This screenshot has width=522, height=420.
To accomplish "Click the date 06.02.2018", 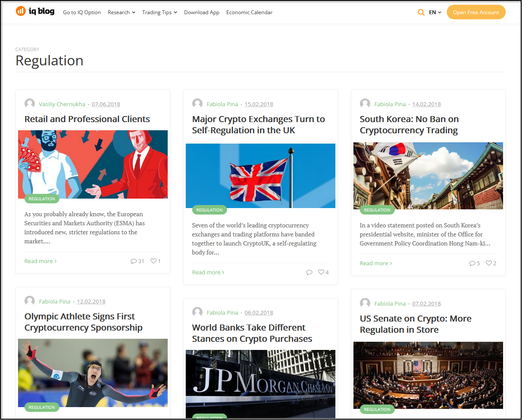I will [259, 313].
